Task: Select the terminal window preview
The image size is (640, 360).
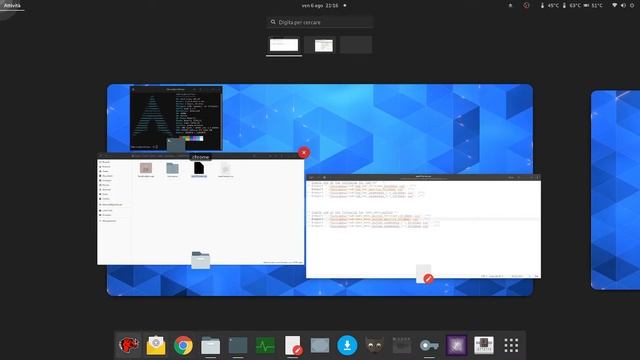Action: click(176, 118)
